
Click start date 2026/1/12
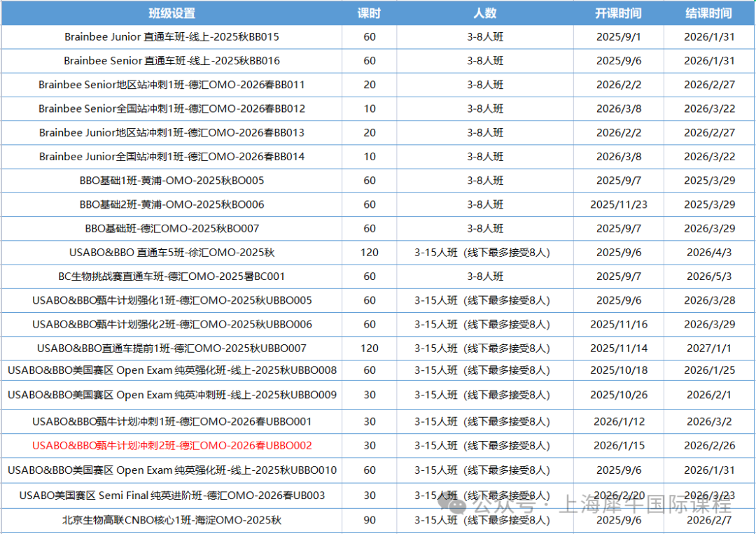coord(619,422)
